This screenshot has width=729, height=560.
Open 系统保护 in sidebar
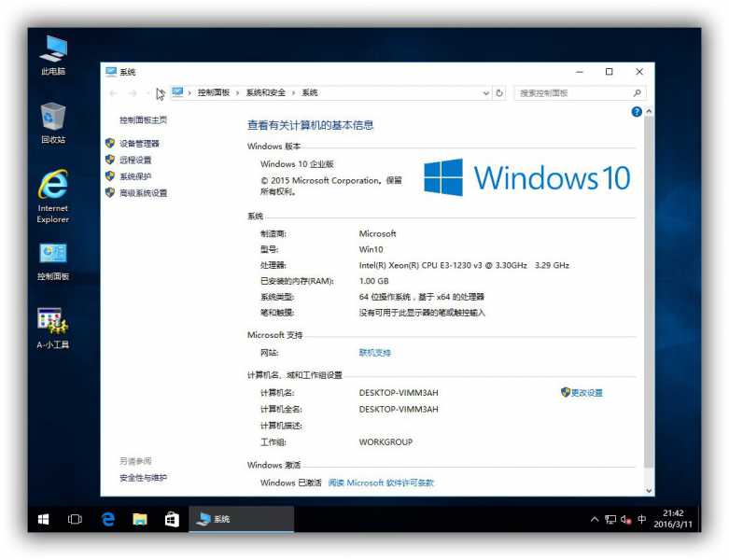coord(135,176)
